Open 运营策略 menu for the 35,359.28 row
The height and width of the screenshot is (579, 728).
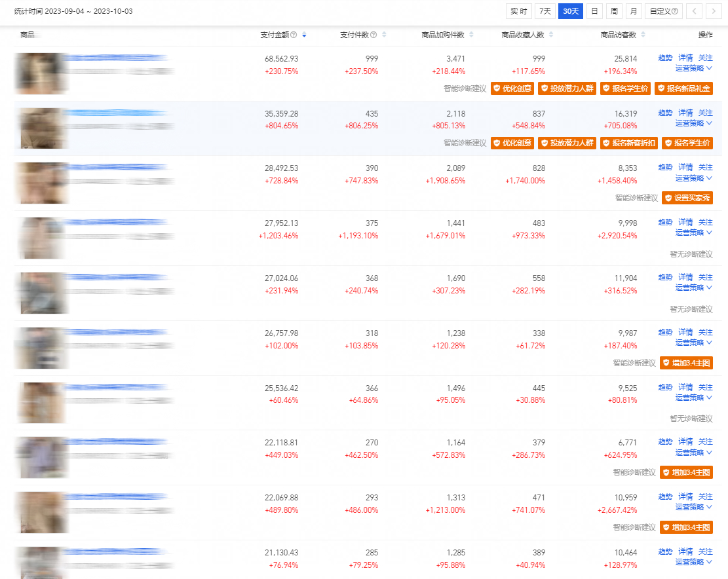pyautogui.click(x=694, y=123)
